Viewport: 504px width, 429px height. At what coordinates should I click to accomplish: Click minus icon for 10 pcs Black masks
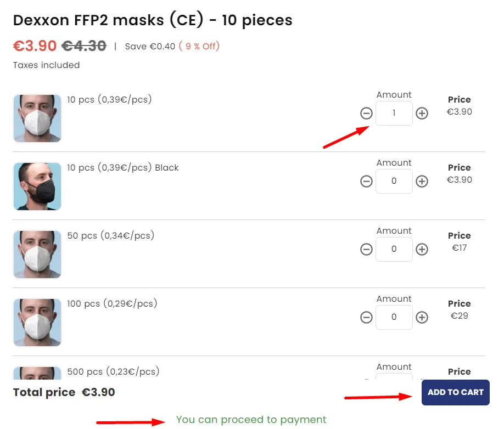pyautogui.click(x=366, y=181)
